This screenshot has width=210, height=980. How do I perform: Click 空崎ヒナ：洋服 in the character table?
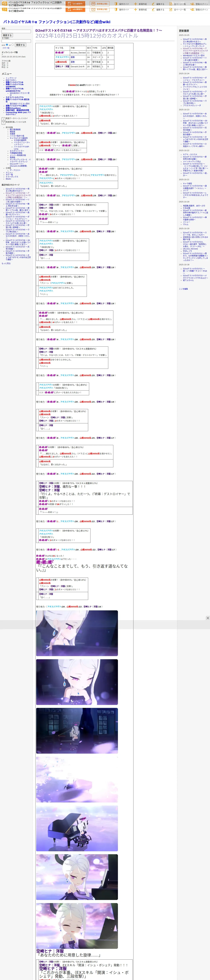tap(62, 67)
